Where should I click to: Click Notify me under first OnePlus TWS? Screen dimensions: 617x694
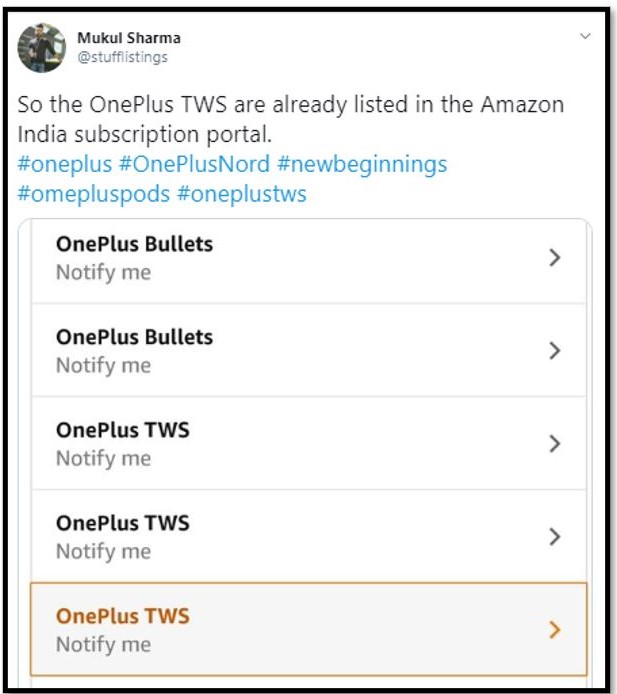click(x=103, y=459)
